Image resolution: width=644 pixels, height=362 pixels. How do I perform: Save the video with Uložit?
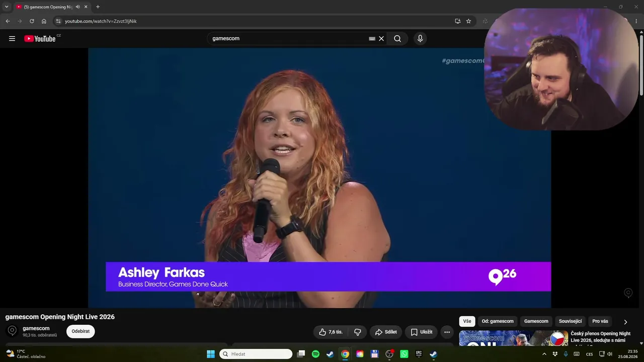point(421,332)
